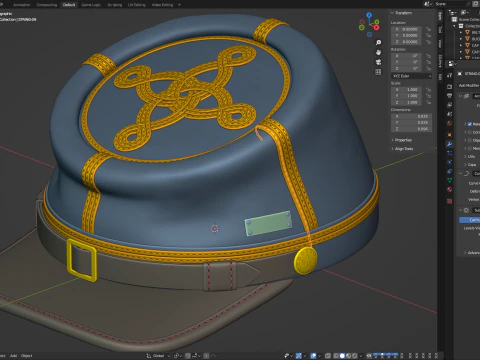This screenshot has height=360, width=480.
Task: Select wireframe viewport shading
Action: click(x=336, y=356)
